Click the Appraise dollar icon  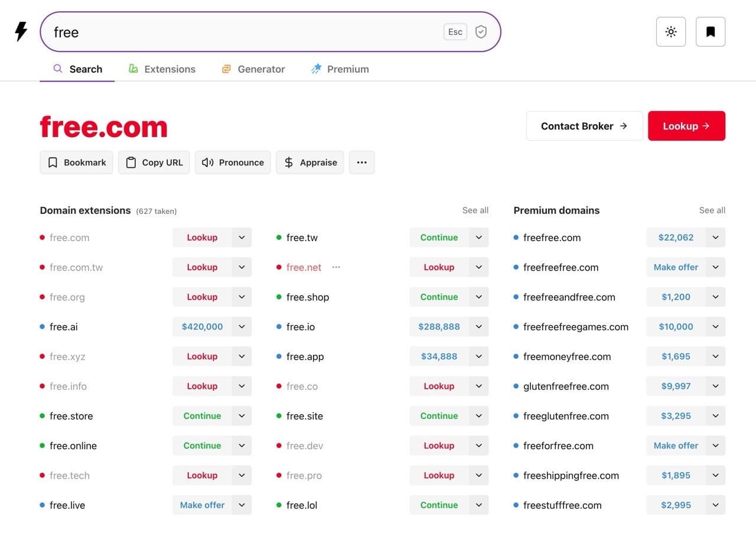(289, 162)
